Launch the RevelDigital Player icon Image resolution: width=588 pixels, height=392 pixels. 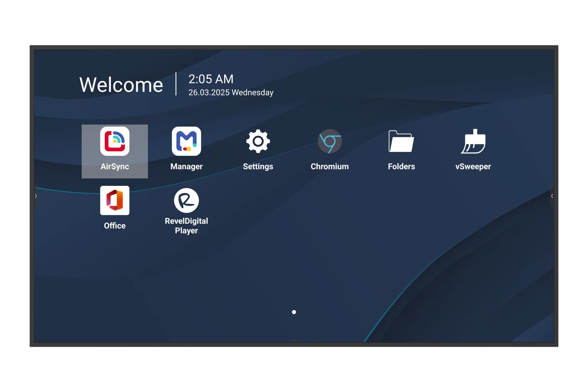(186, 200)
